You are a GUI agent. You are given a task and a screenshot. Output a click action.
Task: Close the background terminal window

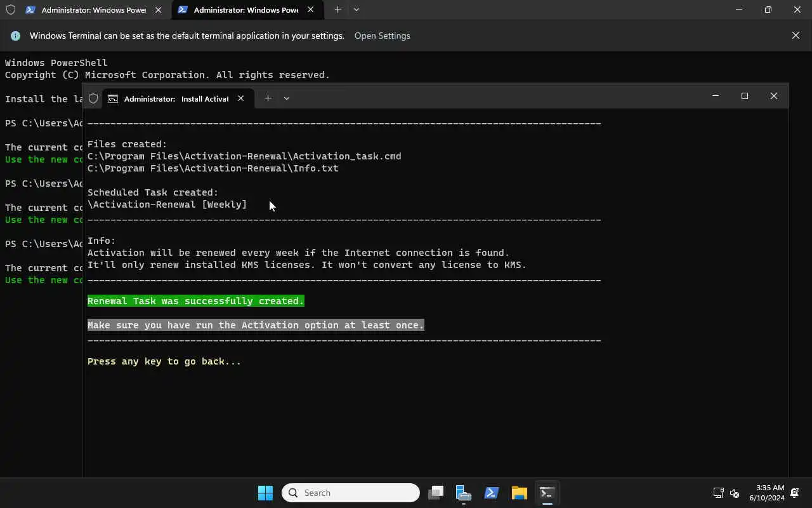[797, 10]
